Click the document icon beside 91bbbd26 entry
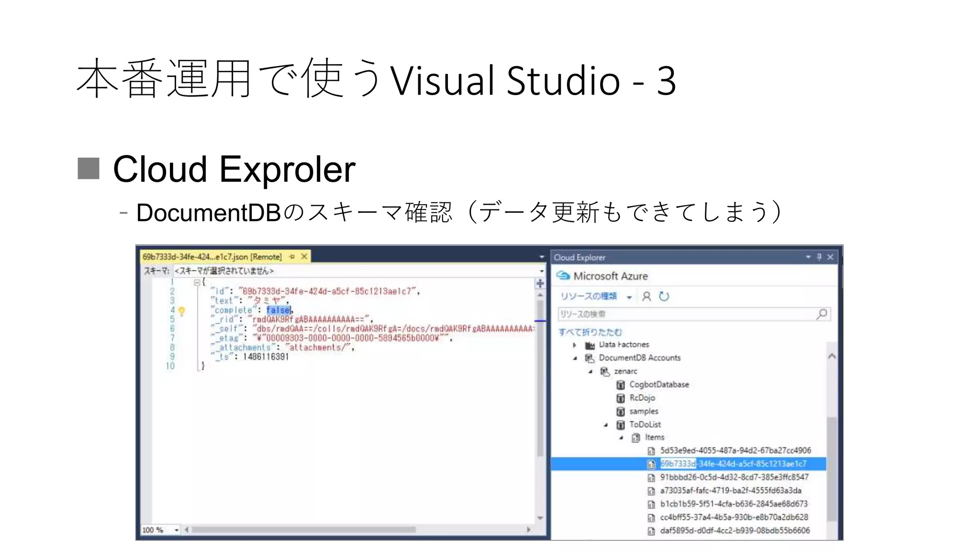The image size is (980, 551). tap(651, 478)
